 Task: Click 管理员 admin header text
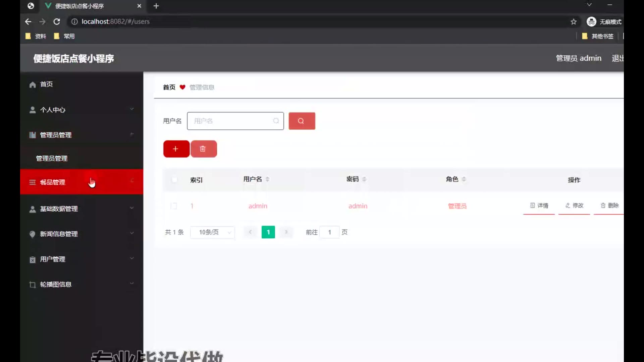578,58
